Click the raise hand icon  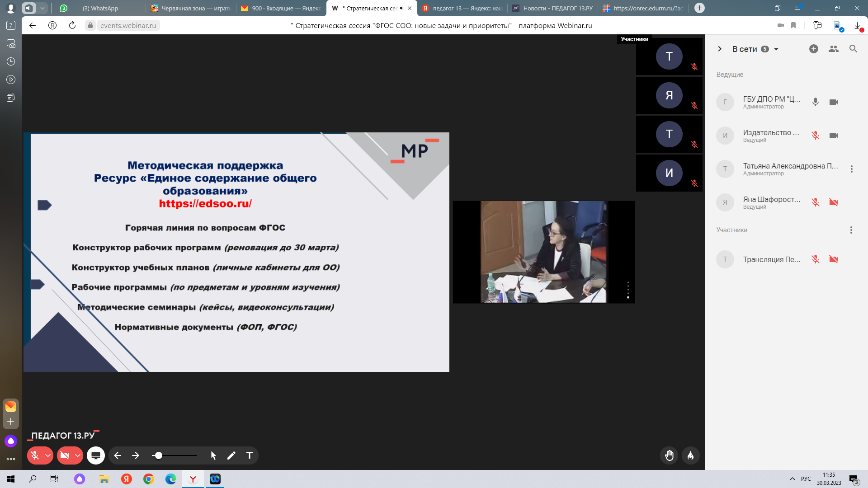click(x=669, y=455)
